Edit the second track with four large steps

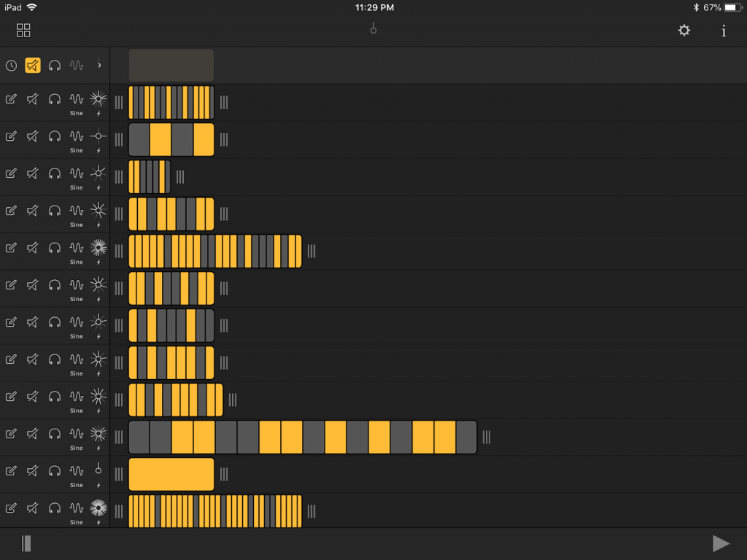11,136
